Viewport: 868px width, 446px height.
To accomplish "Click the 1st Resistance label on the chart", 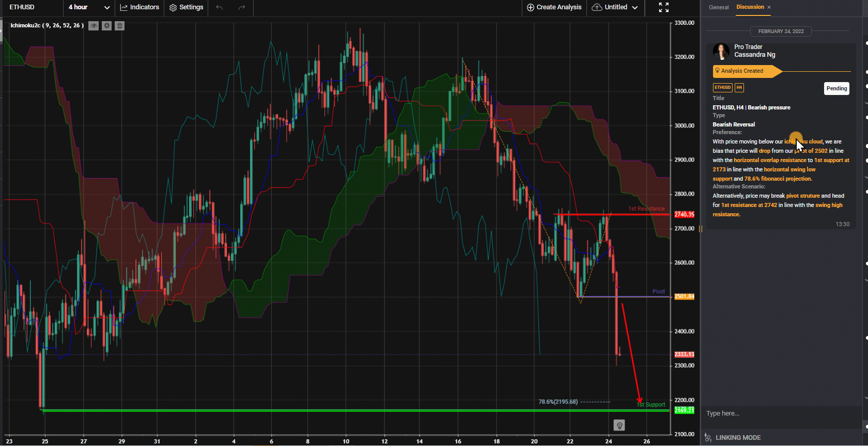I will (646, 209).
